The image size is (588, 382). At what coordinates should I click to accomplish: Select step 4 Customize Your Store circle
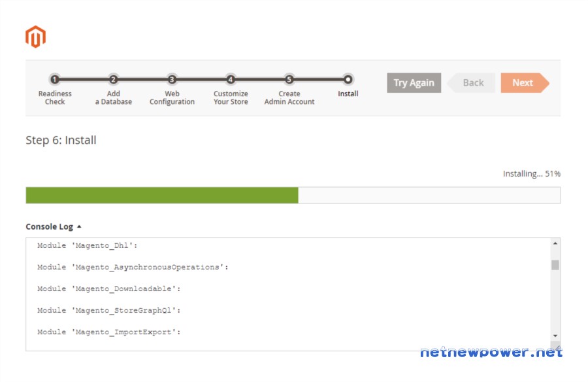[x=231, y=79]
